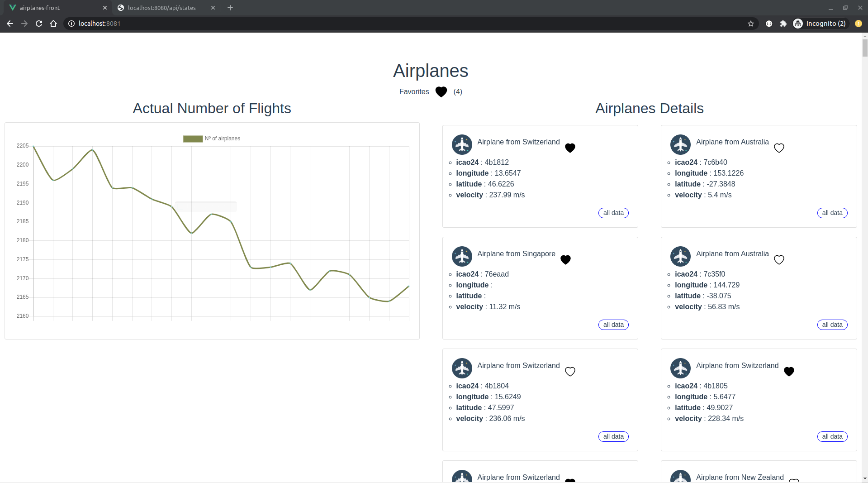Click plane avatar of Australia 7c35f0 card
The width and height of the screenshot is (868, 483).
pyautogui.click(x=680, y=257)
